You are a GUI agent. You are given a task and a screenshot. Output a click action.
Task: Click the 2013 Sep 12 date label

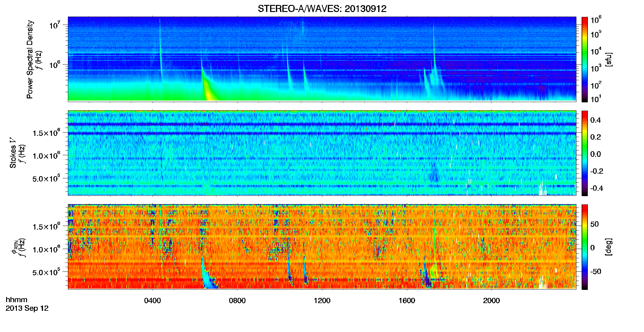tap(27, 308)
